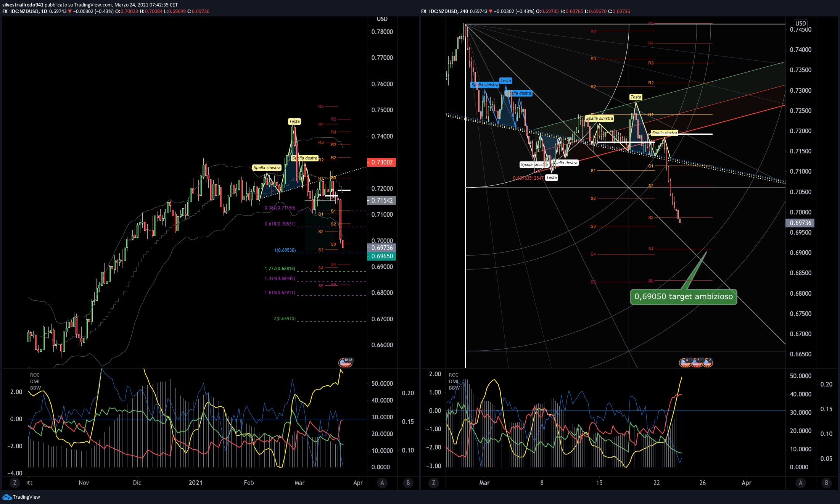This screenshot has width=840, height=504.
Task: Click the B button in the left chart's corner
Action: (408, 483)
